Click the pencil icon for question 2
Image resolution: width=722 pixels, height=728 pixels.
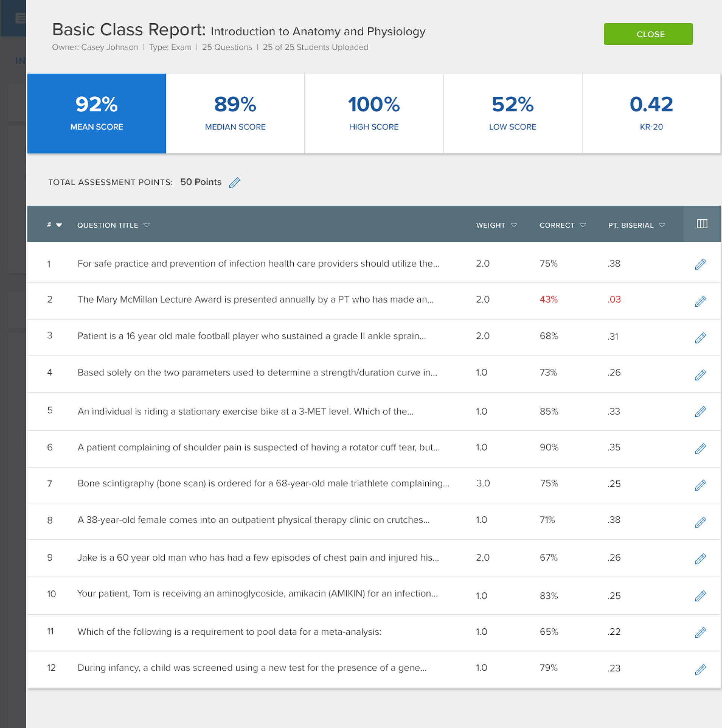pos(700,301)
